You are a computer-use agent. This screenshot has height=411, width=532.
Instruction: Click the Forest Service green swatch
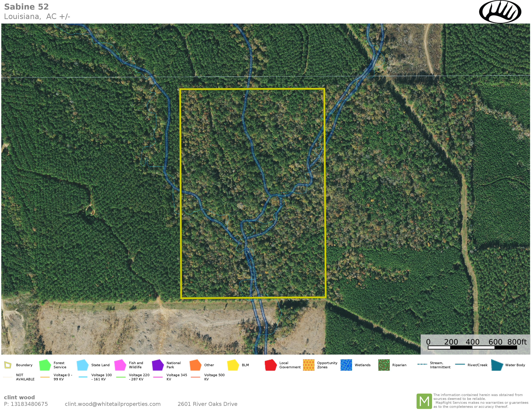45,365
